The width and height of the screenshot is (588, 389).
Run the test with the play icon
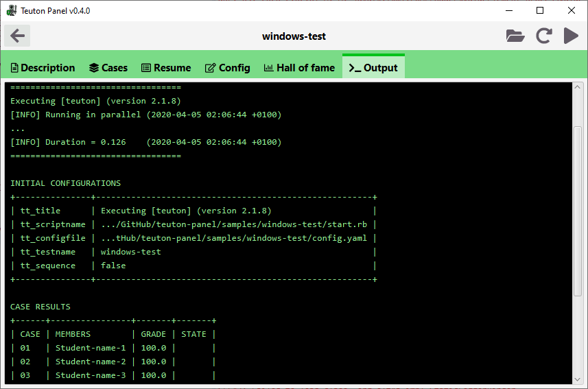tap(571, 36)
